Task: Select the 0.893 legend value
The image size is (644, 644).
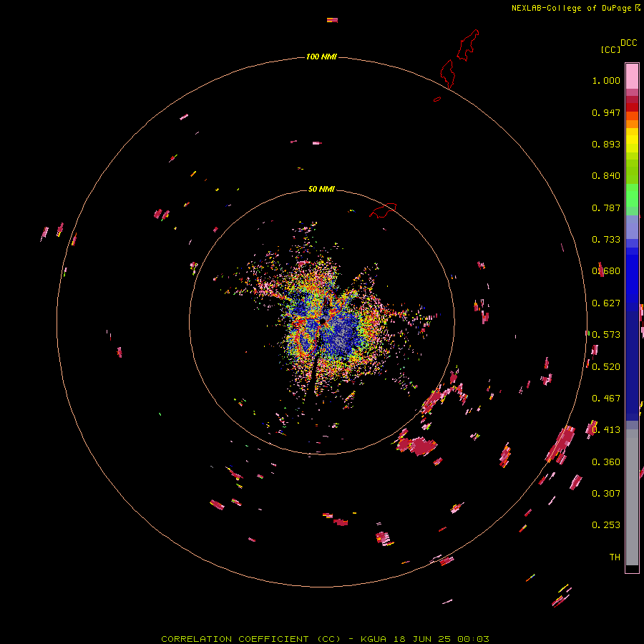Action: 606,144
